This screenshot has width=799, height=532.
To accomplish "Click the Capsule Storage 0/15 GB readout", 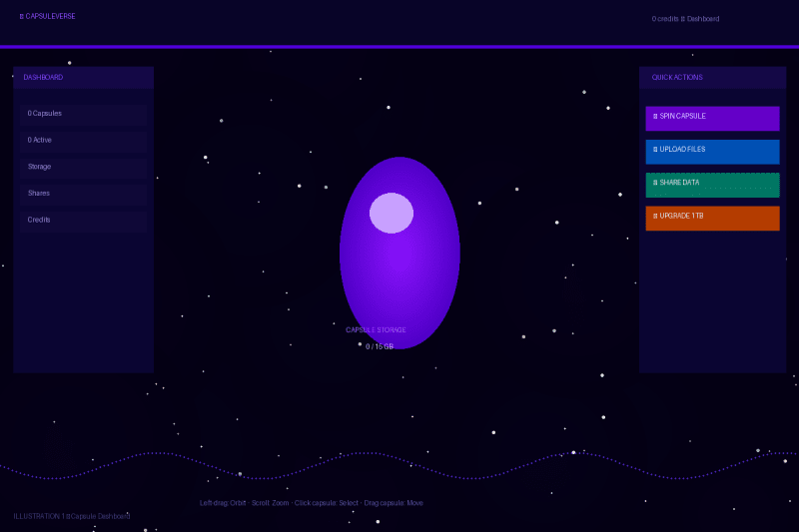I will pos(377,338).
